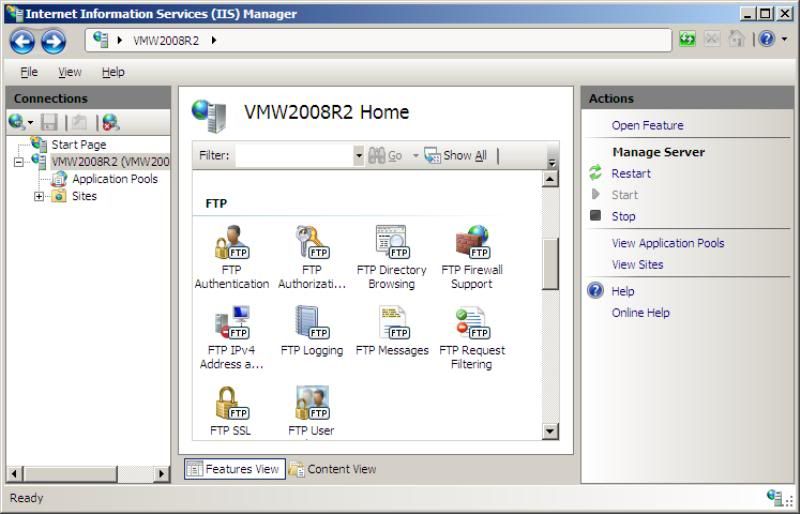Viewport: 800px width, 514px height.
Task: Click the Save connections disk icon
Action: pyautogui.click(x=49, y=122)
